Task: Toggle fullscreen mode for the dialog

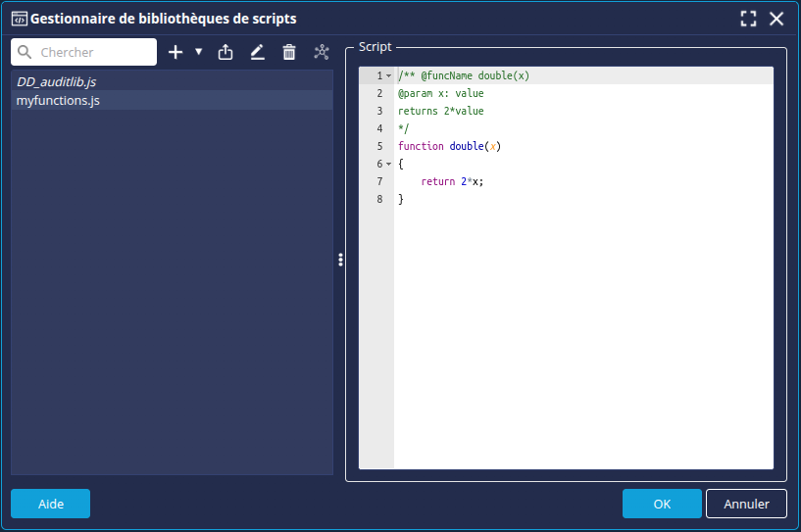Action: coord(748,19)
